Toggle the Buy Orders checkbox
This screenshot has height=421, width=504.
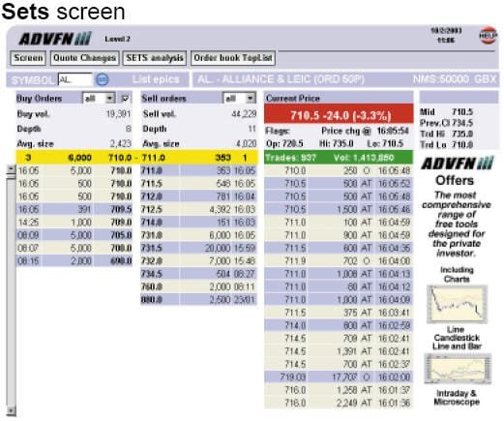click(125, 98)
